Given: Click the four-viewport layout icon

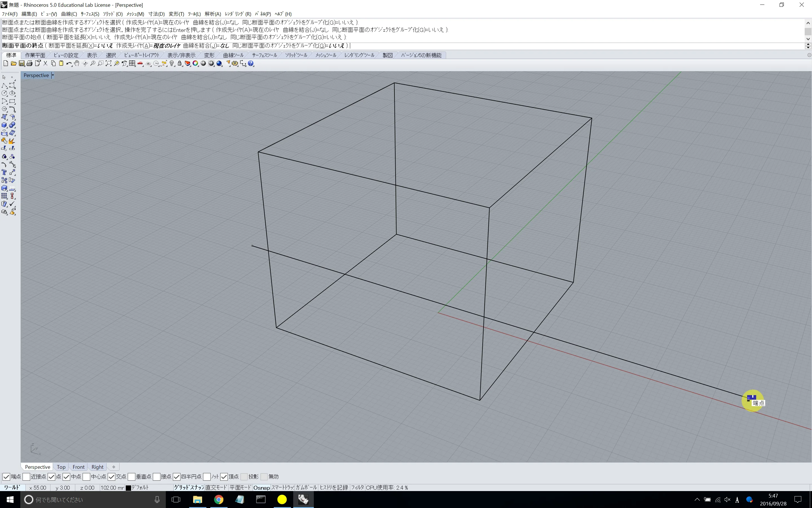Looking at the screenshot, I should [132, 63].
